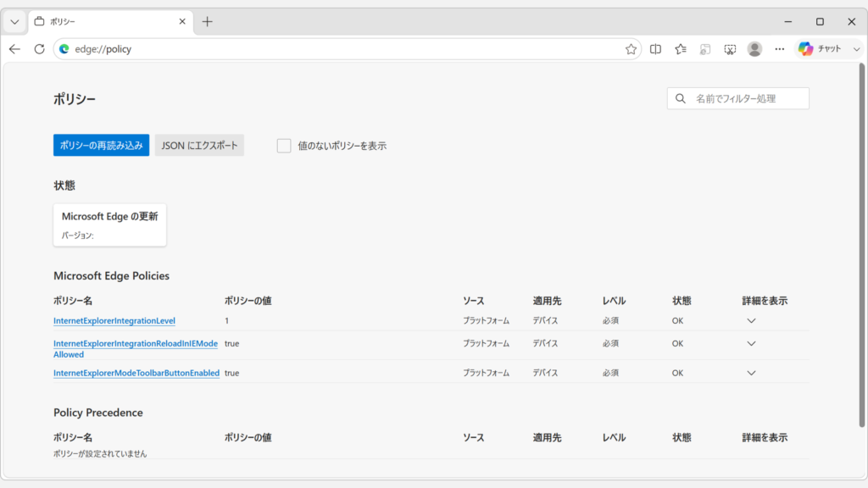
Task: Click ポリシーの再読み込み button
Action: (x=102, y=145)
